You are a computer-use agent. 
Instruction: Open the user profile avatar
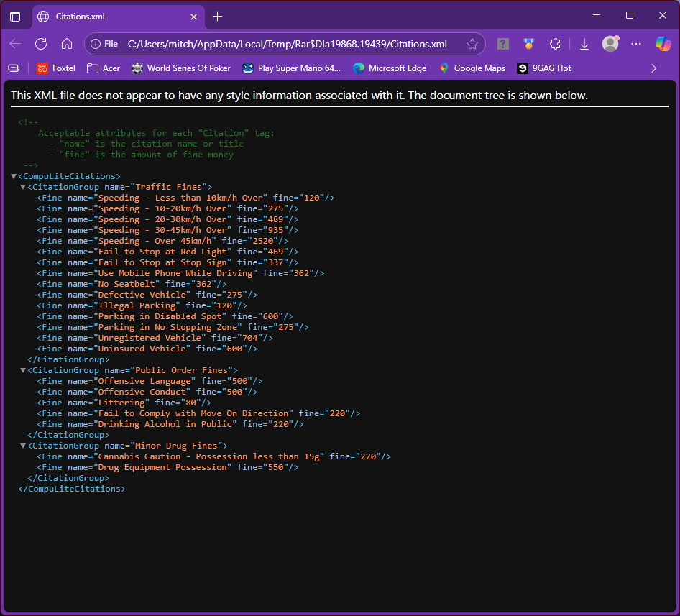pyautogui.click(x=610, y=44)
